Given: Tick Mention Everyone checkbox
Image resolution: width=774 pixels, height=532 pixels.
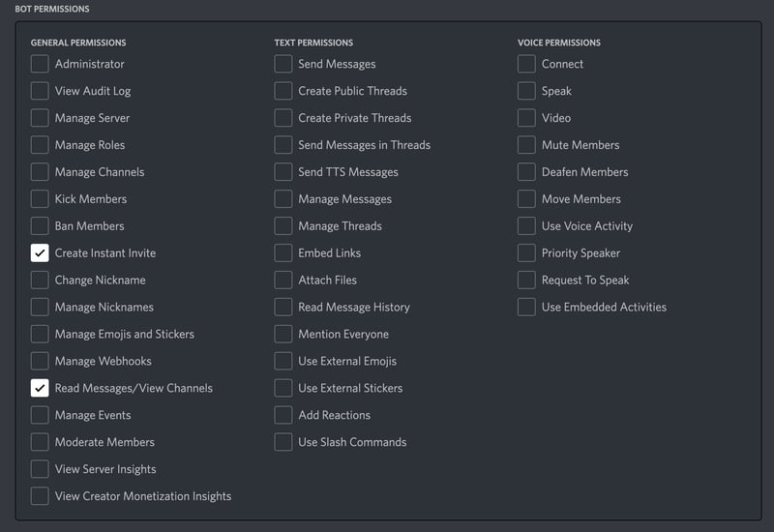Looking at the screenshot, I should 283,334.
